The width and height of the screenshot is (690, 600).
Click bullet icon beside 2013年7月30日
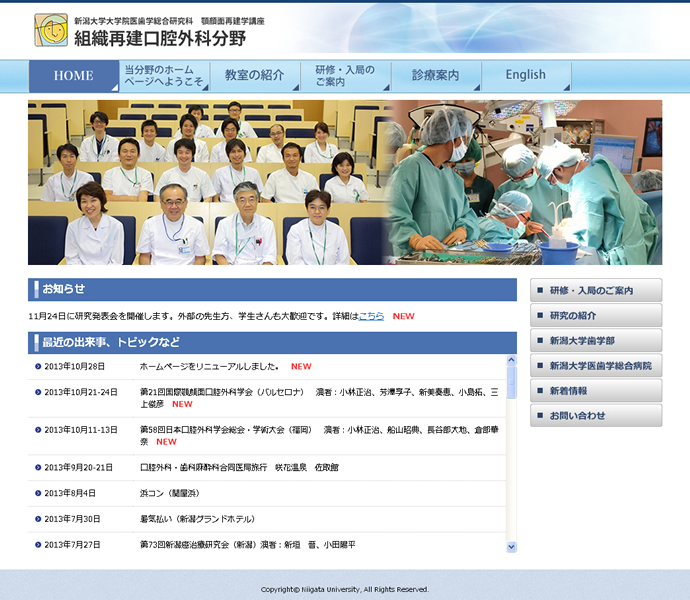[x=38, y=519]
